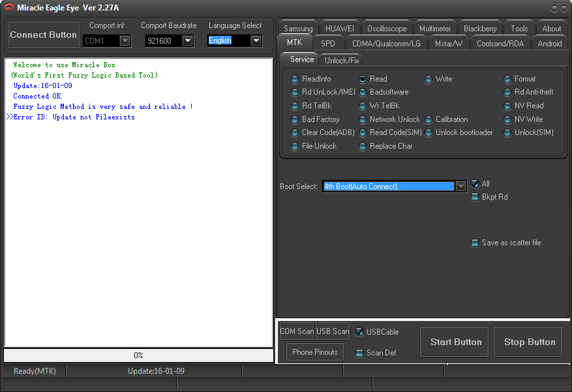Switch to the Mstar/W tab

(449, 44)
